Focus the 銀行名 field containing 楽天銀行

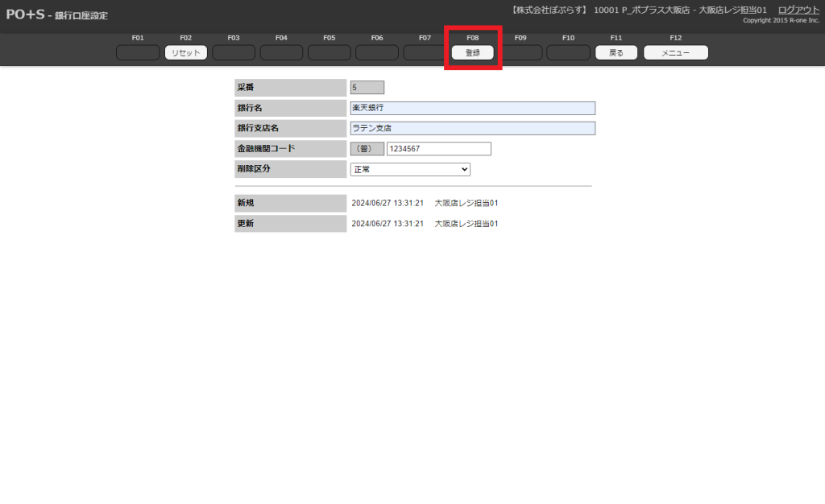pyautogui.click(x=472, y=108)
